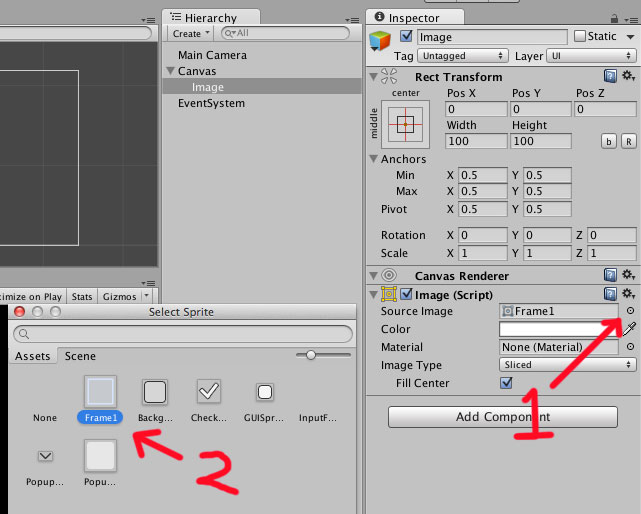Open the Color swatch field

[x=560, y=329]
